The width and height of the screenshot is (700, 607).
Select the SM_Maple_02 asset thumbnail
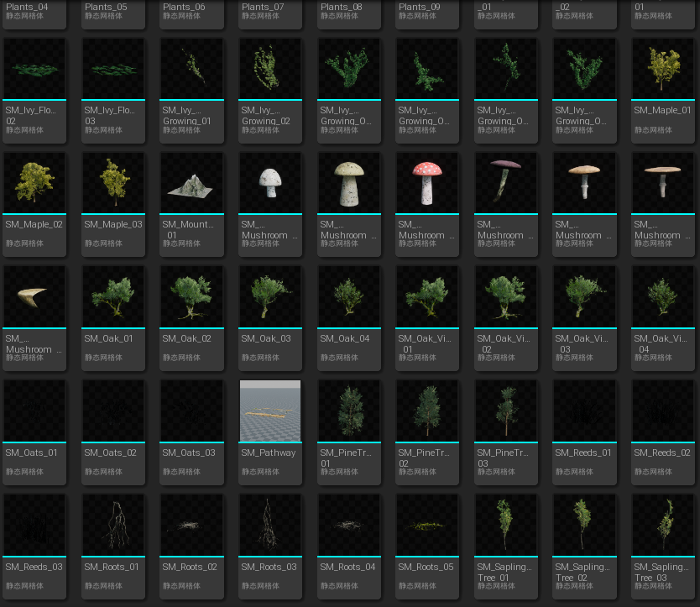34,183
